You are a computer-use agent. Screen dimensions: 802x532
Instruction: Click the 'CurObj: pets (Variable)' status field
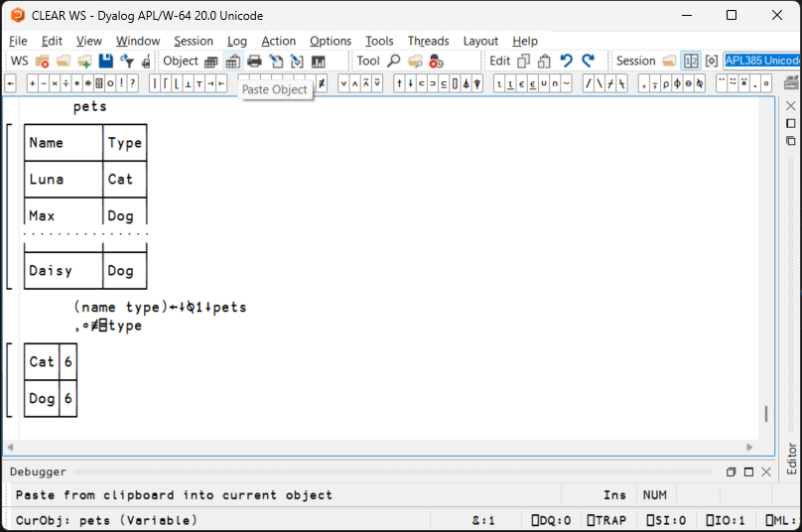pyautogui.click(x=106, y=520)
